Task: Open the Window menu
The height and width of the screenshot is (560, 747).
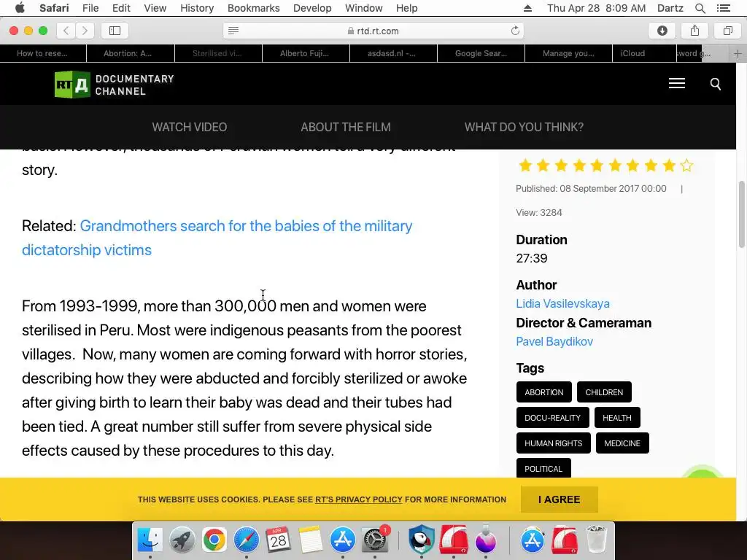Action: [x=363, y=8]
